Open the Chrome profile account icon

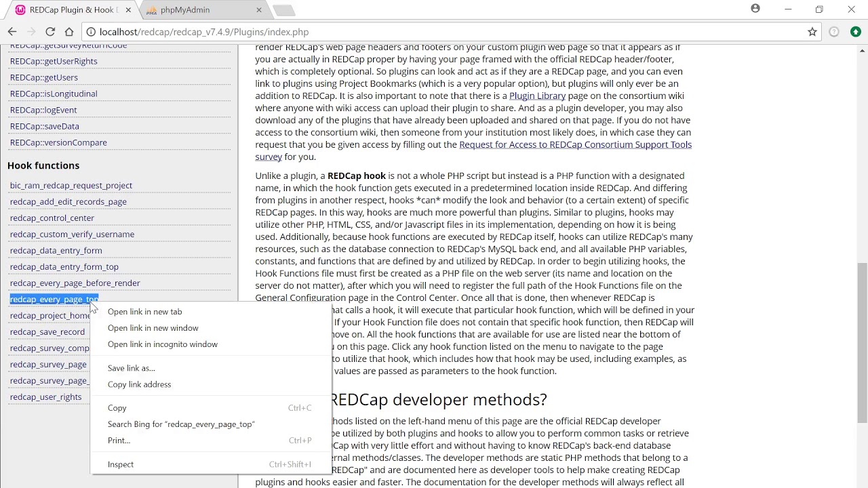[x=755, y=9]
